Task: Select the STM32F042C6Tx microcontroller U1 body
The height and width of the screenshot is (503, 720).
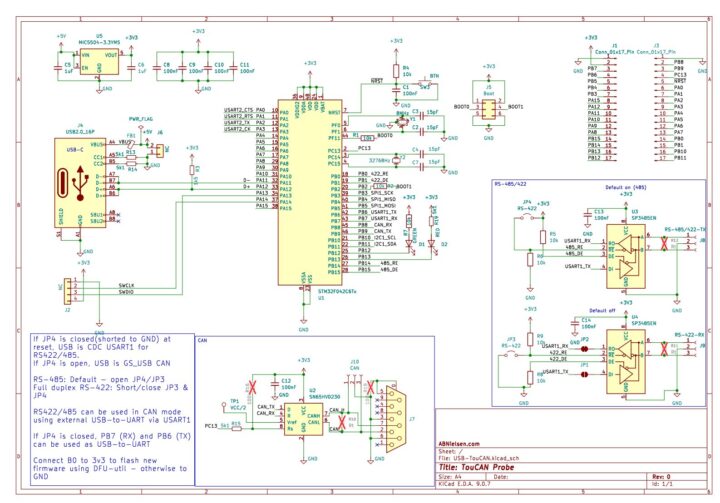Action: (310, 192)
